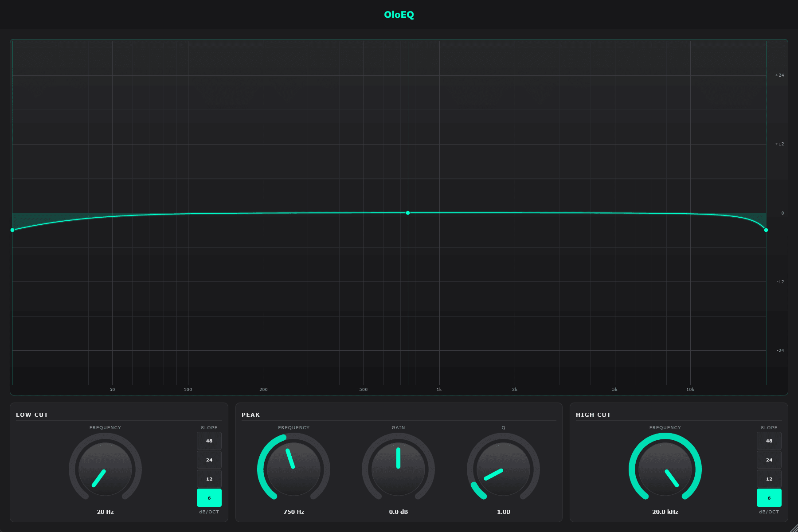Click the LOW CUT section heading
The height and width of the screenshot is (532, 798).
32,415
